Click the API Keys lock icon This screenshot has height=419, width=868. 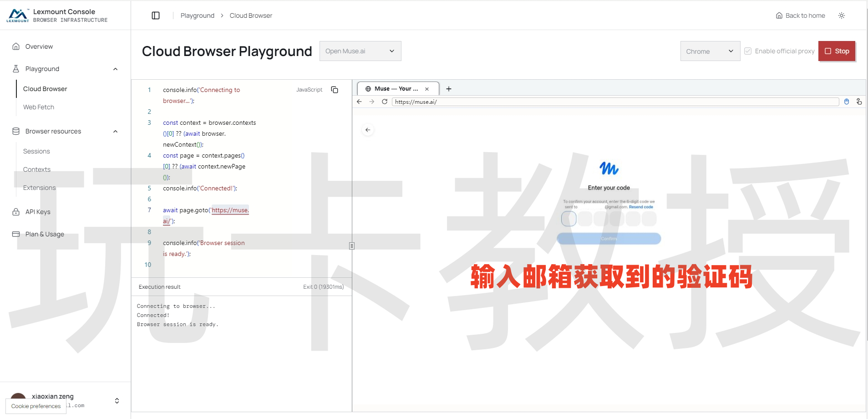[16, 212]
